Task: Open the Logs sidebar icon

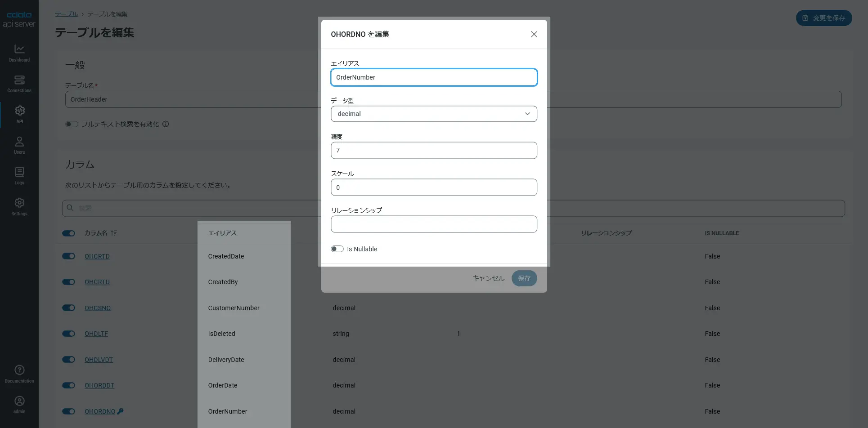Action: (x=19, y=172)
